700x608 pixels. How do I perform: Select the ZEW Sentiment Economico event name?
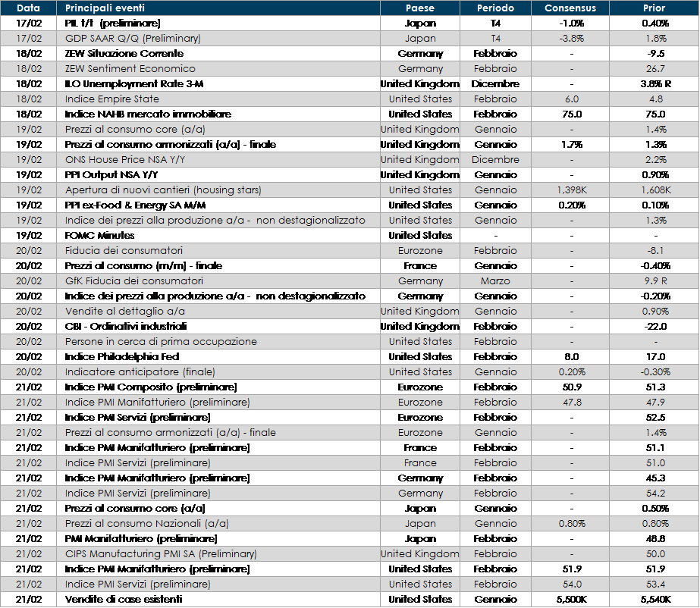[x=130, y=68]
